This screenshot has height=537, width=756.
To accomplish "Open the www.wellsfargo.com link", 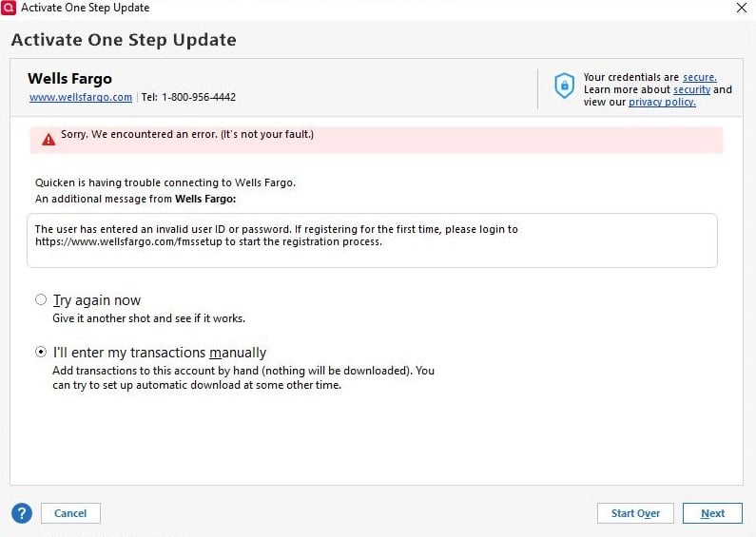I will coord(81,97).
